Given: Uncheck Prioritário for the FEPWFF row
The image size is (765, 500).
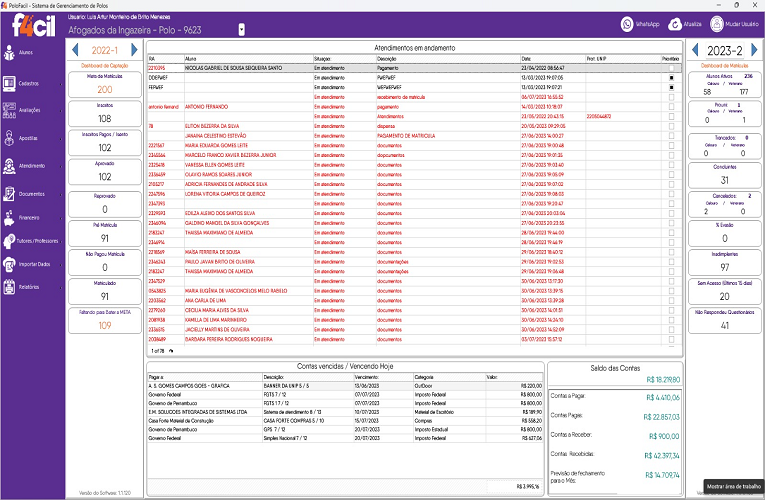Looking at the screenshot, I should [x=672, y=87].
